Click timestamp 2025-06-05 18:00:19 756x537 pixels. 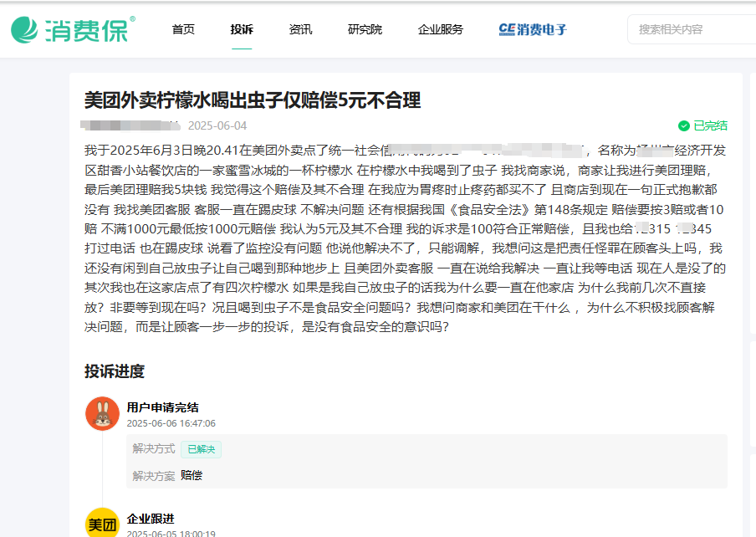pos(171,534)
